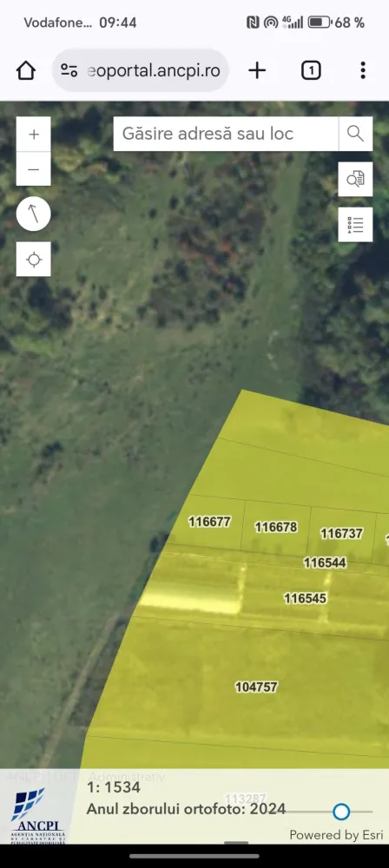This screenshot has width=389, height=868.
Task: Show open tabs switcher
Action: click(x=311, y=70)
